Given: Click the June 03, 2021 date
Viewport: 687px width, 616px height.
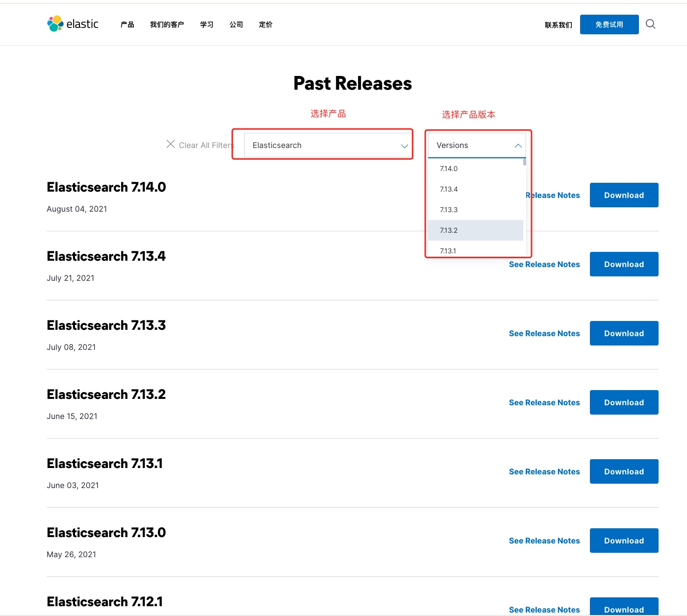Looking at the screenshot, I should tap(73, 485).
